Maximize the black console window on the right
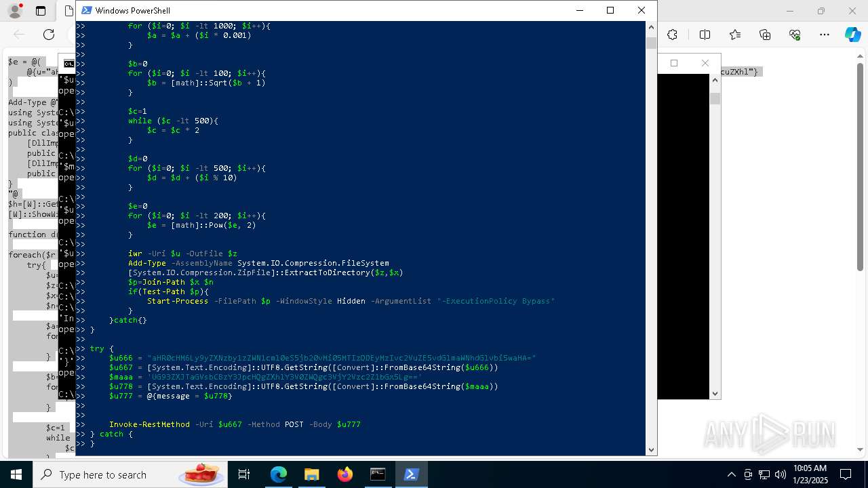Image resolution: width=868 pixels, height=488 pixels. point(674,63)
